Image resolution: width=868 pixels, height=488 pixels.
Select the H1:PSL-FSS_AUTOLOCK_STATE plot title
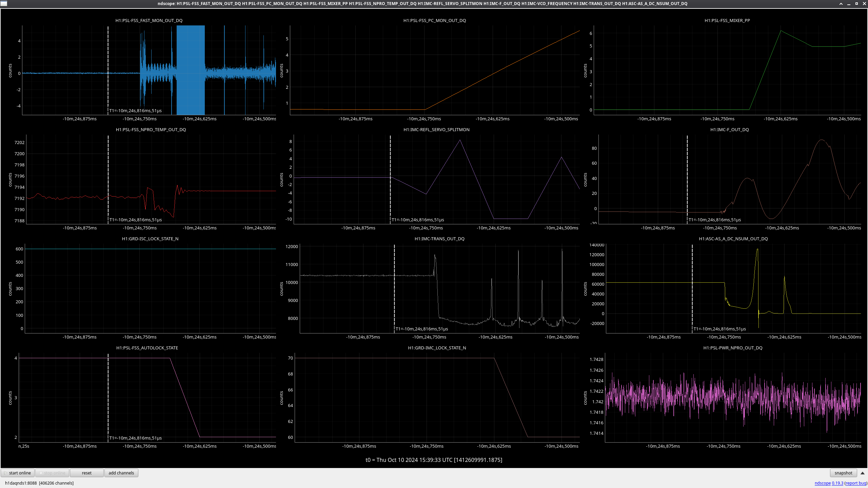[x=147, y=348]
